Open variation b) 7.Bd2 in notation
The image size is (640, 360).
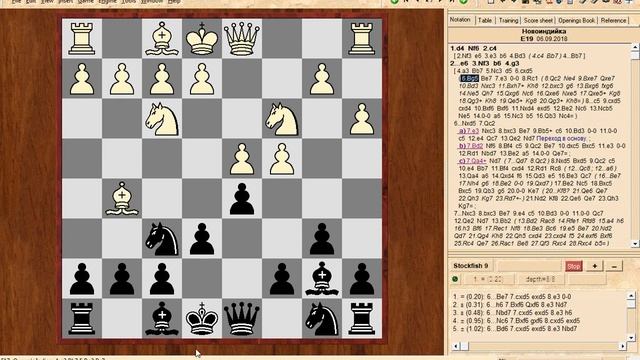(x=470, y=146)
